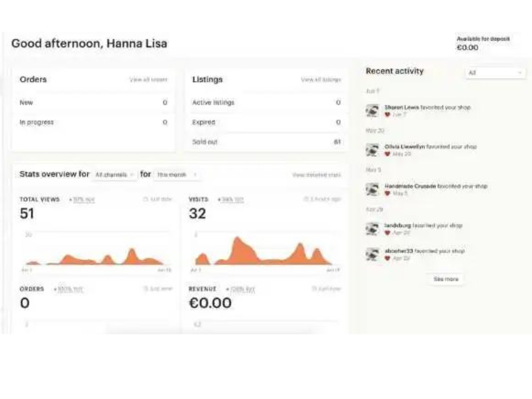Click the Total Views count 51
532x399 pixels.
(x=27, y=213)
